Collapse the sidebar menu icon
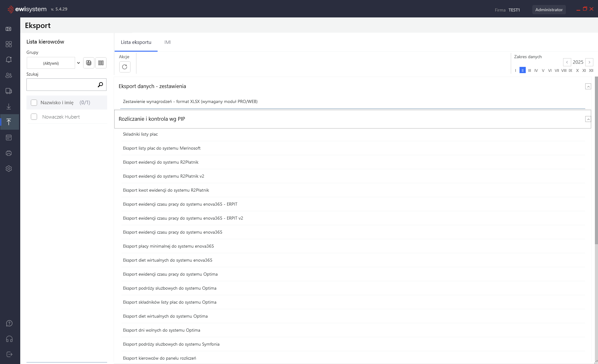598x364 pixels. 9,29
